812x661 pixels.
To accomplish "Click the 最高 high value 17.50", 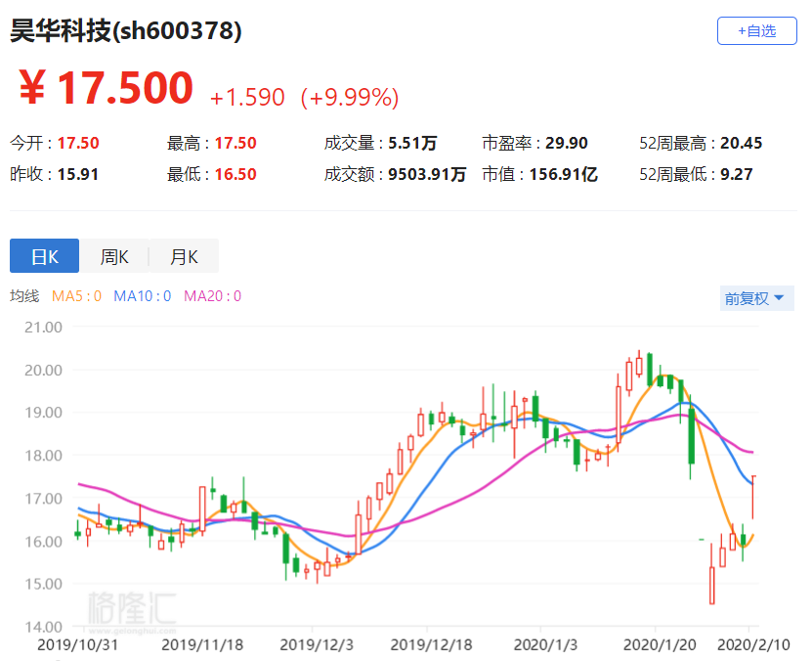I will [x=235, y=143].
